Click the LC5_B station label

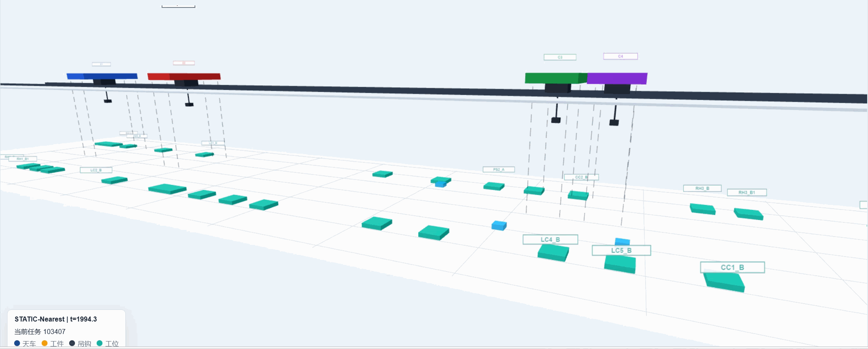tap(621, 250)
